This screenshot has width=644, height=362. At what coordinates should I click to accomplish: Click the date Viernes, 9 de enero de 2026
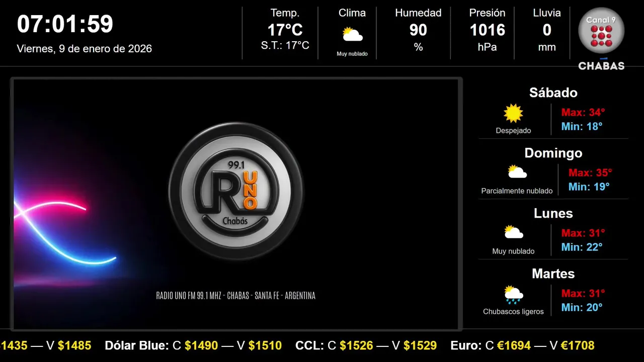85,49
